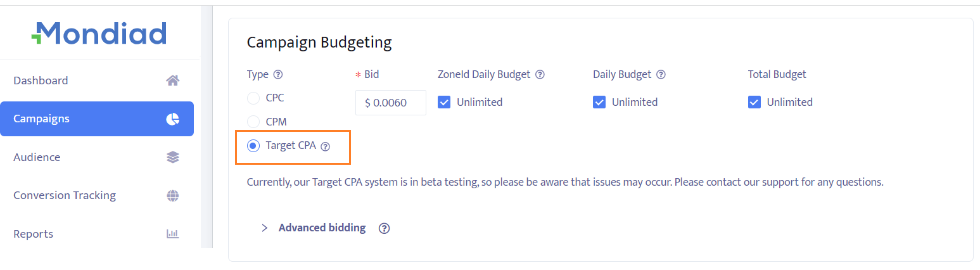Click help icon next to Type label
The width and height of the screenshot is (980, 270).
pyautogui.click(x=278, y=75)
